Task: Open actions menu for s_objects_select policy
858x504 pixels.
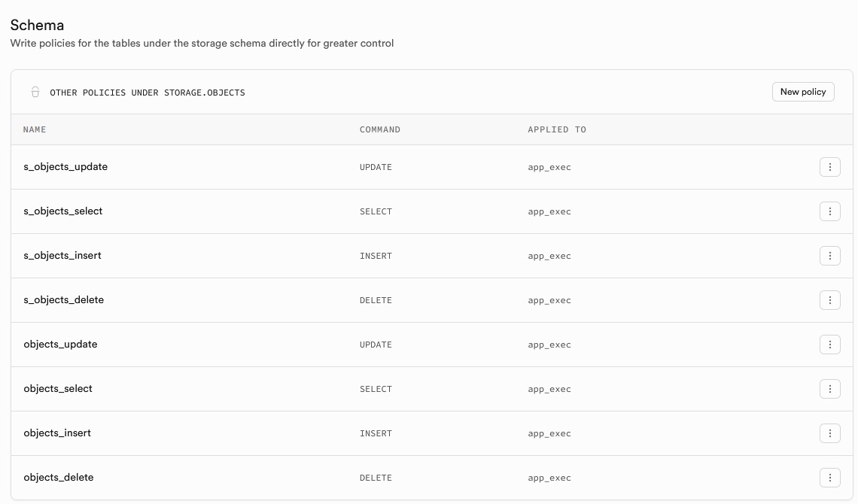Action: [829, 211]
